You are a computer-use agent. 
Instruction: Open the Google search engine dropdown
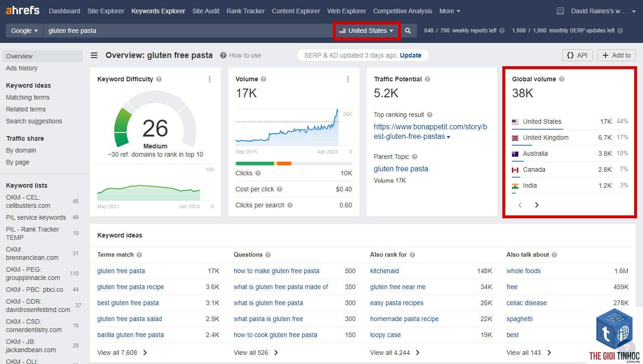(24, 31)
